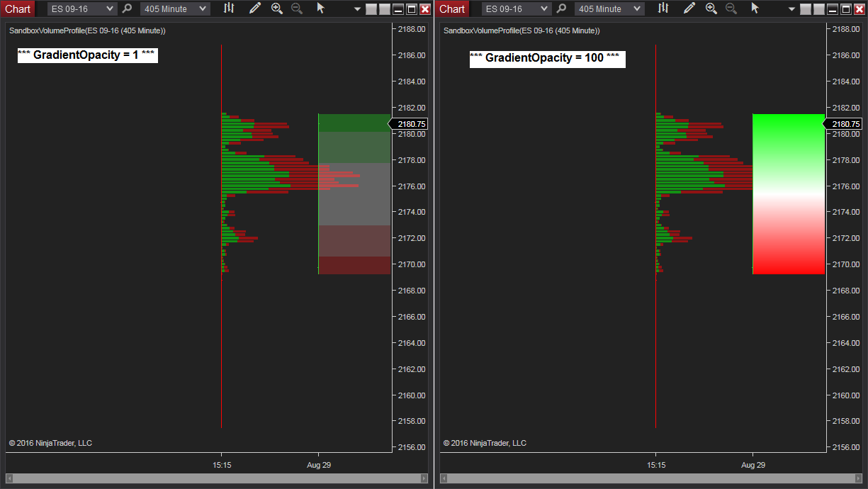This screenshot has width=868, height=489.
Task: Click 2188.00 axis price in GradientOpacity = 1 chart
Action: coord(412,29)
